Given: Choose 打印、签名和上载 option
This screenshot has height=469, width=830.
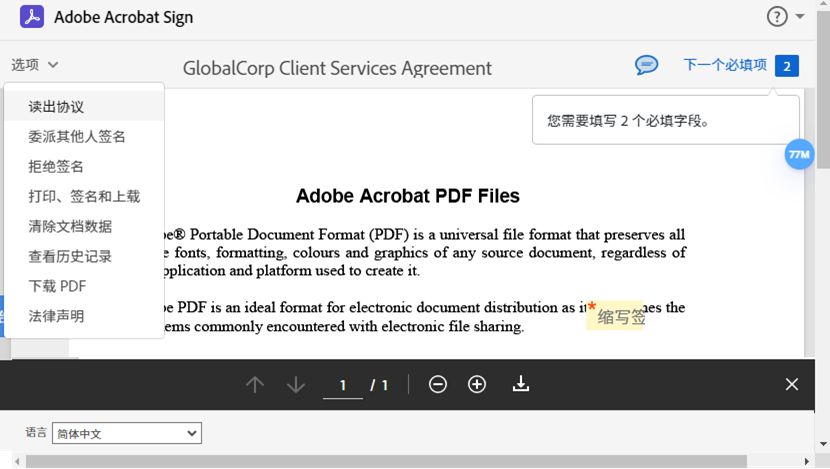Looking at the screenshot, I should coord(84,196).
